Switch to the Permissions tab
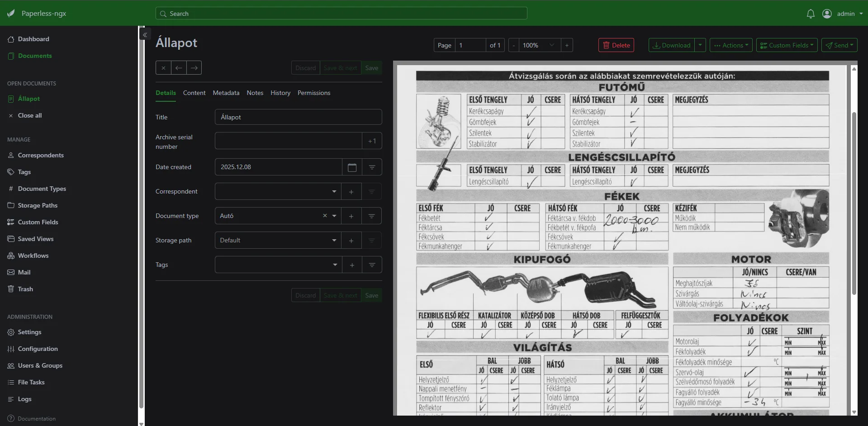868x426 pixels. point(314,93)
